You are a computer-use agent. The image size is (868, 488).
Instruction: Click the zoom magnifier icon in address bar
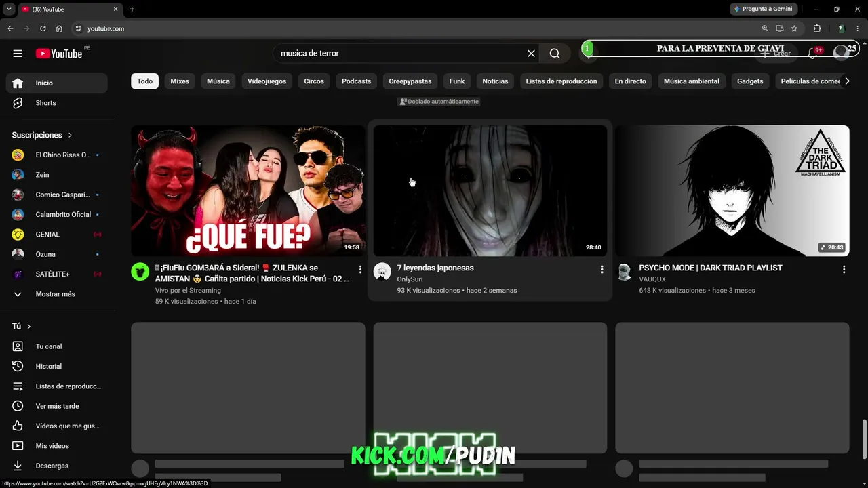[765, 28]
